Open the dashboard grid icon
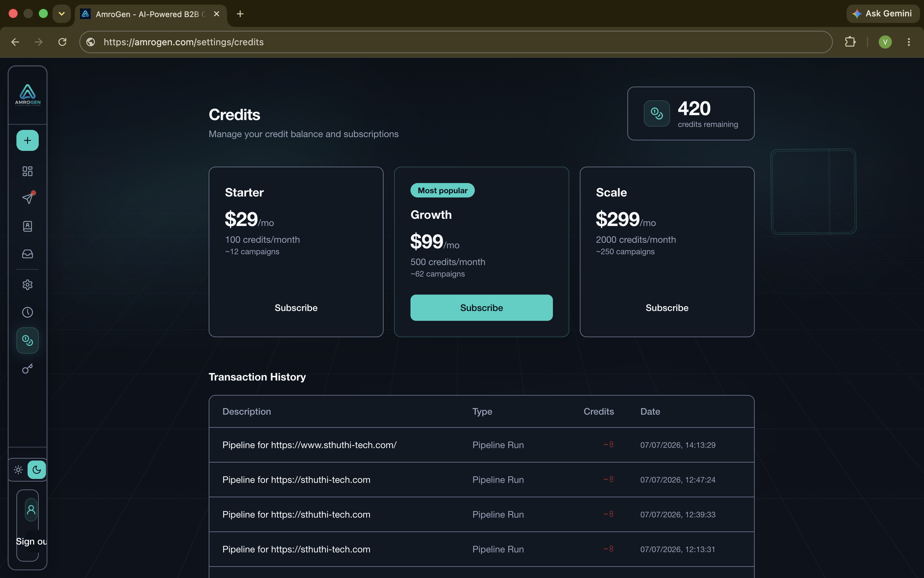Image resolution: width=924 pixels, height=578 pixels. click(x=28, y=171)
